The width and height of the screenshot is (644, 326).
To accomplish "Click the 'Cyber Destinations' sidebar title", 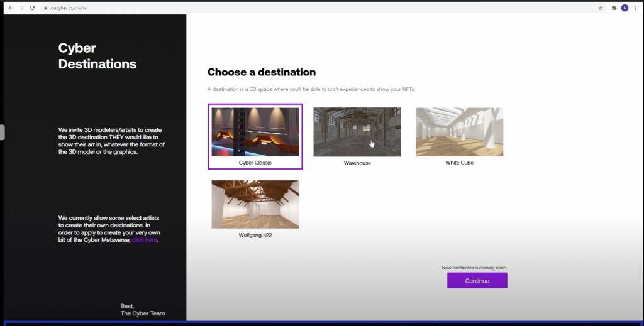I will click(97, 56).
